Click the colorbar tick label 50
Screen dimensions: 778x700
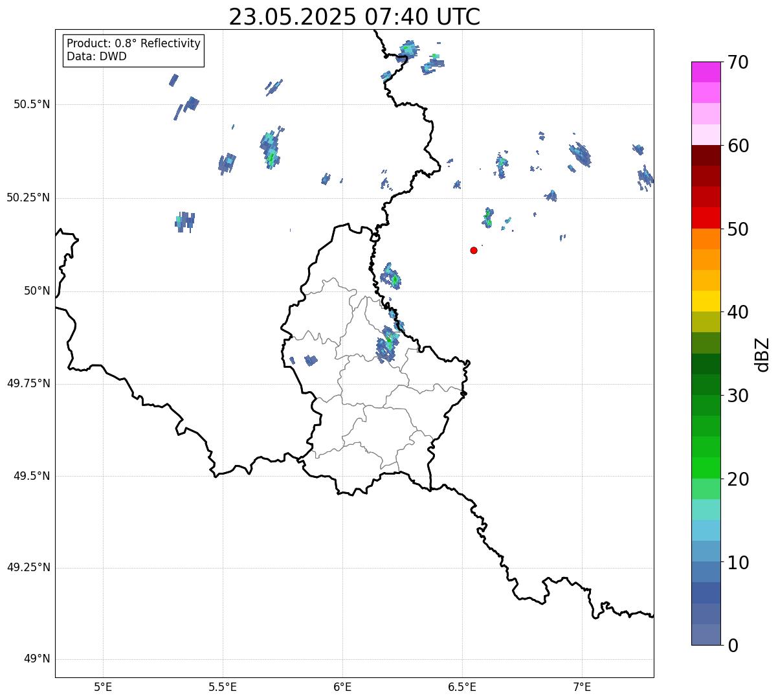pyautogui.click(x=738, y=229)
